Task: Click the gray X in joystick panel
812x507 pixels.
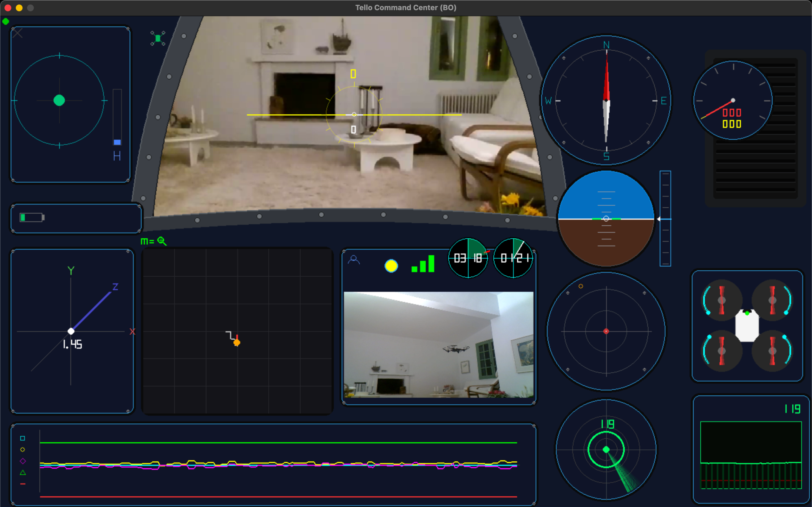Action: 17,33
